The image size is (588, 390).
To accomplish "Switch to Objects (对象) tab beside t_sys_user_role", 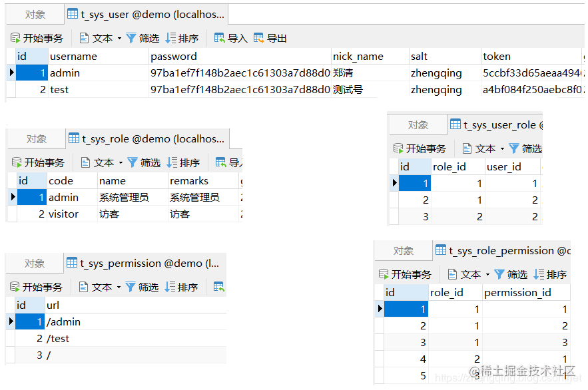I will pyautogui.click(x=418, y=124).
